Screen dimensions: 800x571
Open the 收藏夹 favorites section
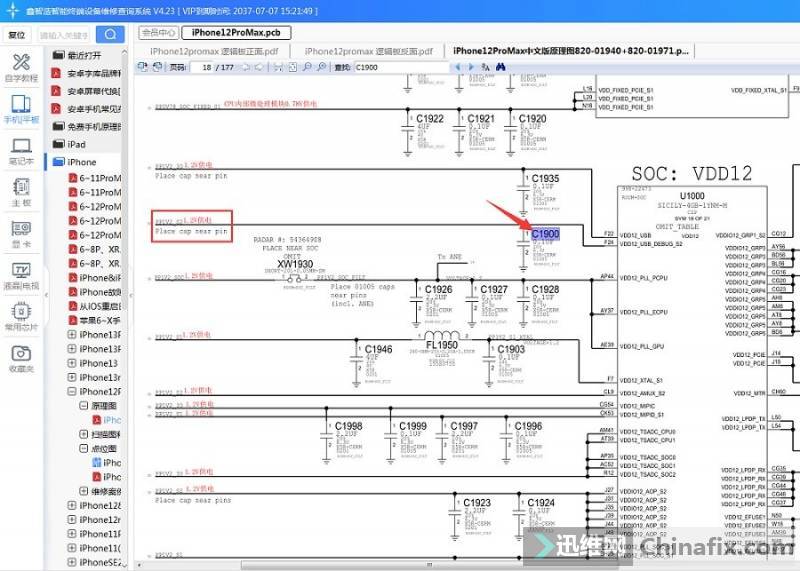click(21, 358)
